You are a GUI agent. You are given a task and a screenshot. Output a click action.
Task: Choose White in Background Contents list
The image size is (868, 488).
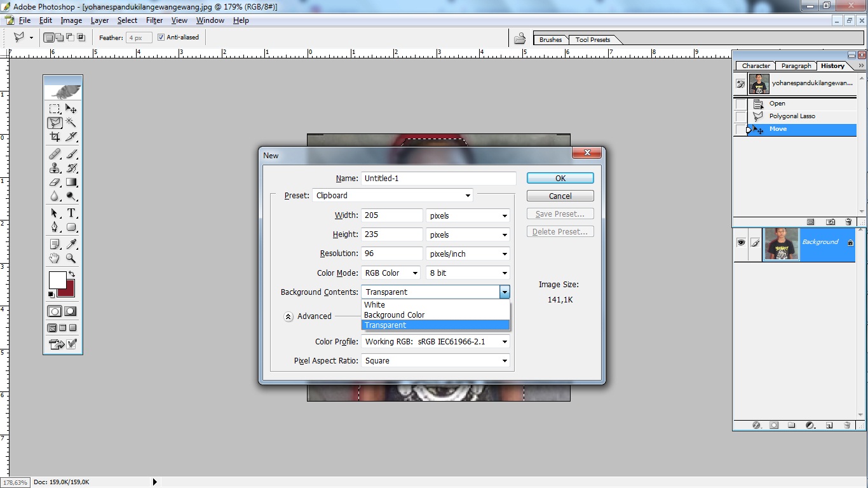(436, 305)
